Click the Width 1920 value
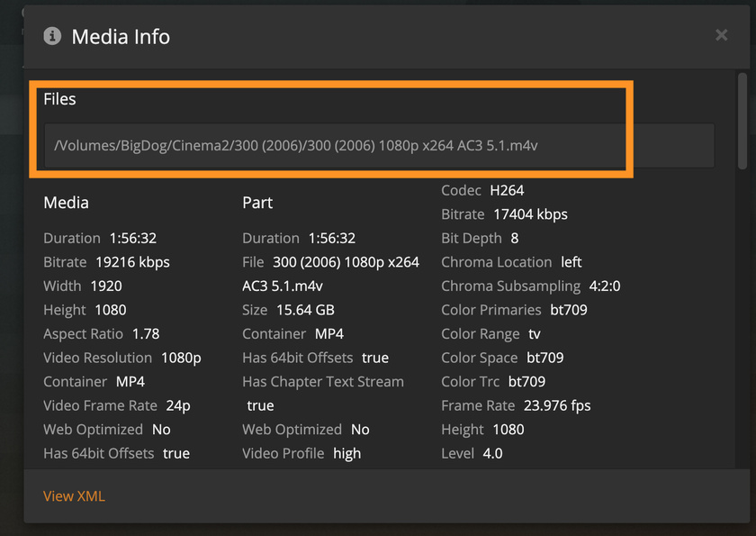The width and height of the screenshot is (756, 536). pyautogui.click(x=106, y=286)
